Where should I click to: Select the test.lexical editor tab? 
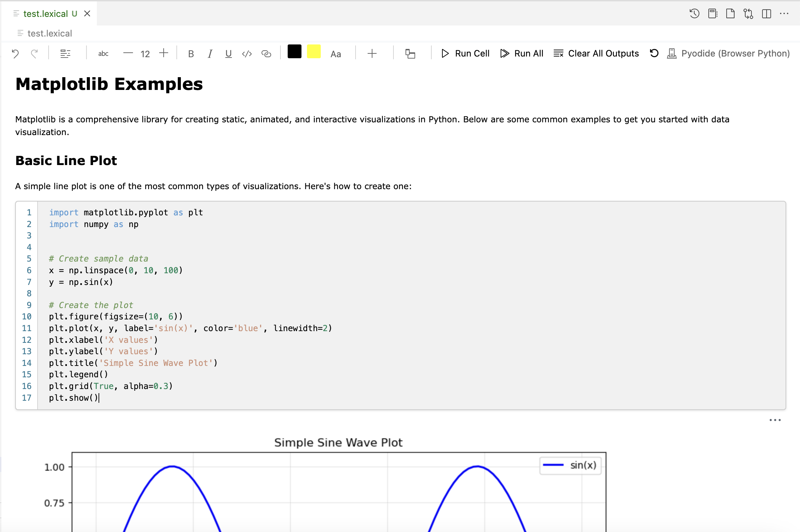[45, 14]
